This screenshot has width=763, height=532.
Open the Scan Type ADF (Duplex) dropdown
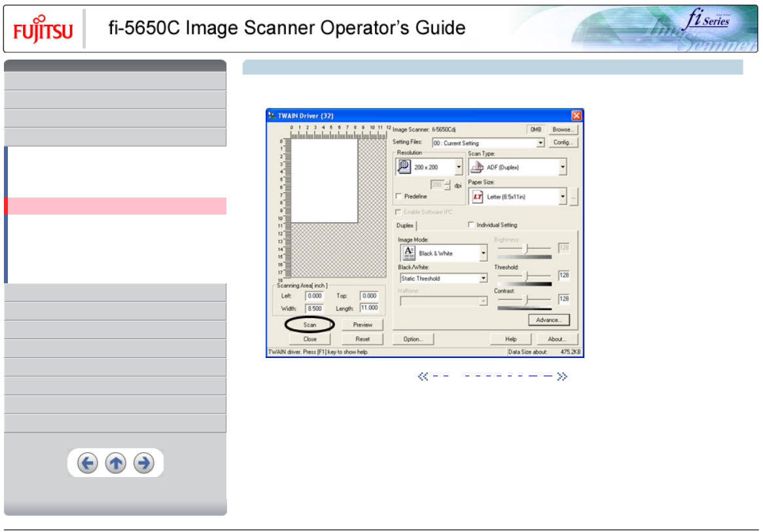563,167
